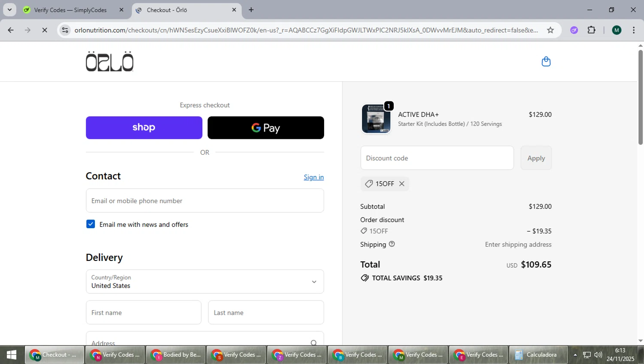The width and height of the screenshot is (644, 364).
Task: Click the network tray icon
Action: [x=586, y=355]
